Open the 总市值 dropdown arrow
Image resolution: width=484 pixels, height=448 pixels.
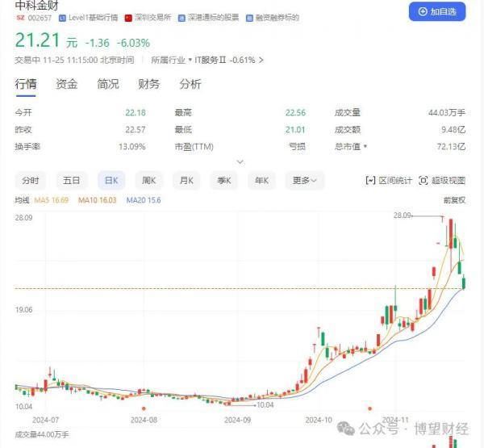pyautogui.click(x=365, y=146)
